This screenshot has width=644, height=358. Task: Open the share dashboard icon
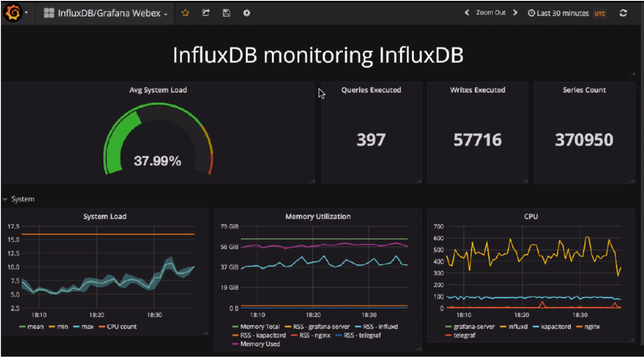tap(205, 13)
